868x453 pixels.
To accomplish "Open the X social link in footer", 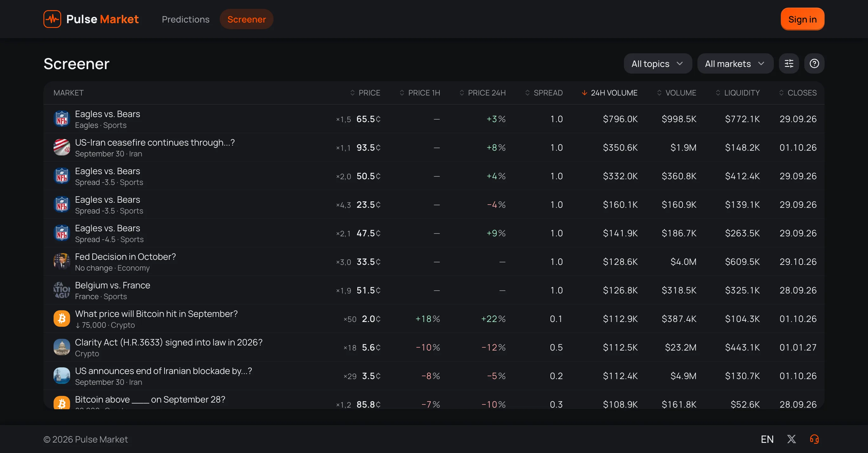I will 791,439.
